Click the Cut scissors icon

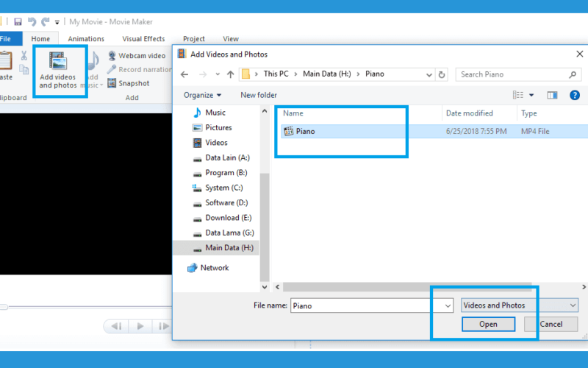(x=24, y=56)
